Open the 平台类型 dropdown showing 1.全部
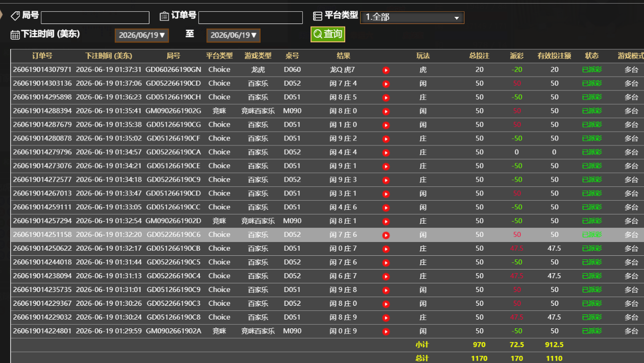 (412, 17)
